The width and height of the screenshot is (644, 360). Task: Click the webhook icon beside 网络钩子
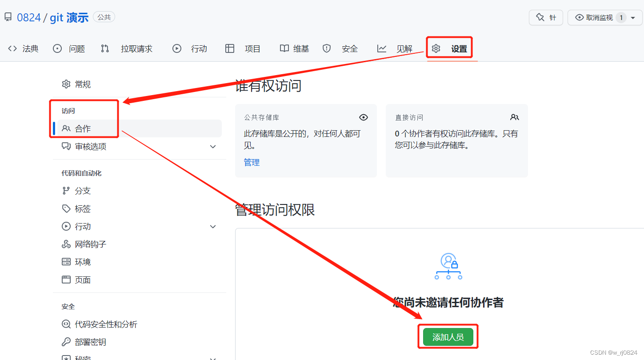point(66,244)
